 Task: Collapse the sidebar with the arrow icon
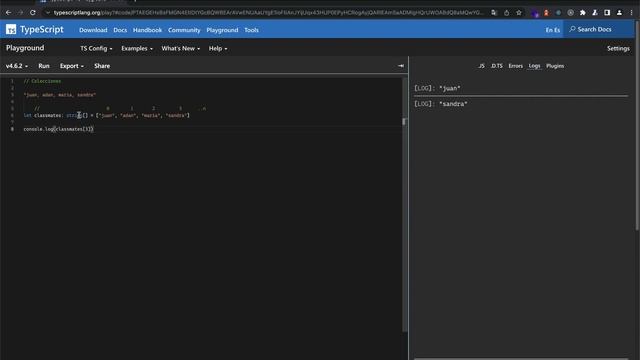pyautogui.click(x=401, y=66)
